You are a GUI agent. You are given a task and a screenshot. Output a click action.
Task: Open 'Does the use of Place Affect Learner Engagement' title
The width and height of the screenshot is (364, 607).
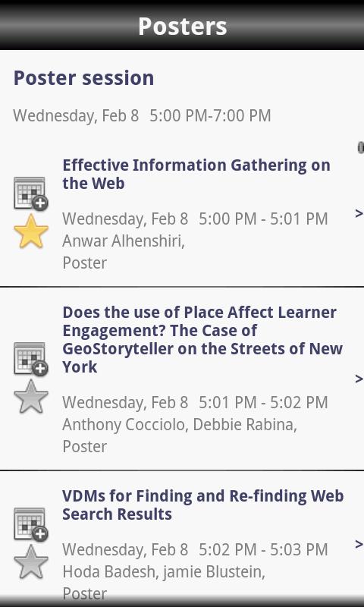point(202,339)
